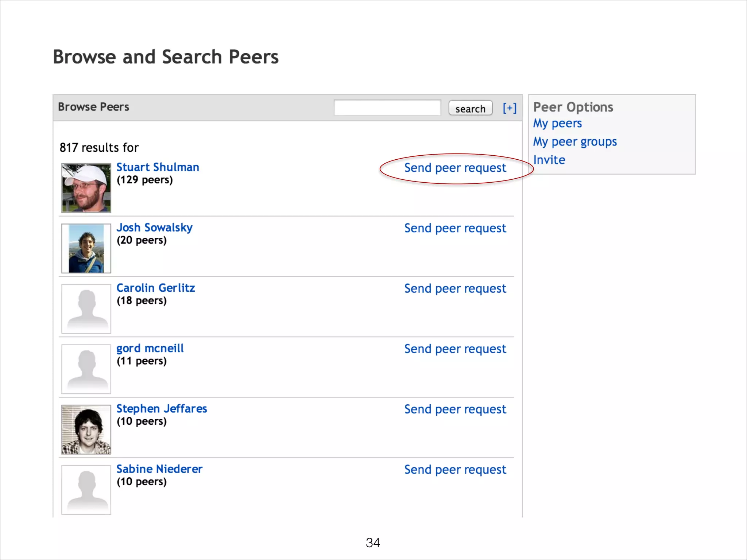Click Sabine Niederer's placeholder avatar
The width and height of the screenshot is (747, 560).
[86, 490]
